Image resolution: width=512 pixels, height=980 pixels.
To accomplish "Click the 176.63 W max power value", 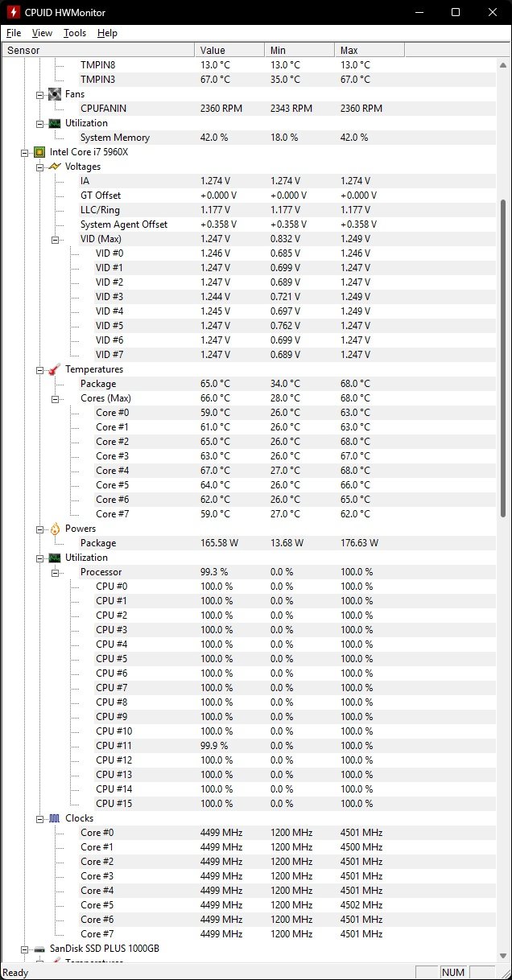I will click(359, 543).
